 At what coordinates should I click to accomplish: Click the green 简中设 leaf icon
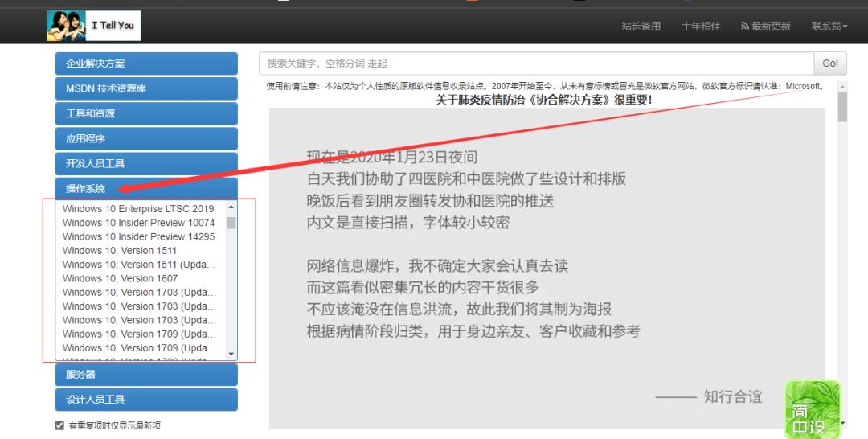[813, 410]
